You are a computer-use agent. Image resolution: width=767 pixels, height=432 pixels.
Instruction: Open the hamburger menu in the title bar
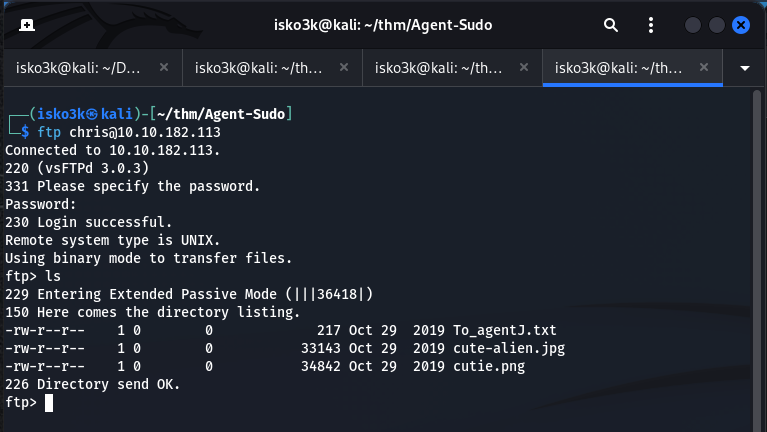tap(651, 24)
